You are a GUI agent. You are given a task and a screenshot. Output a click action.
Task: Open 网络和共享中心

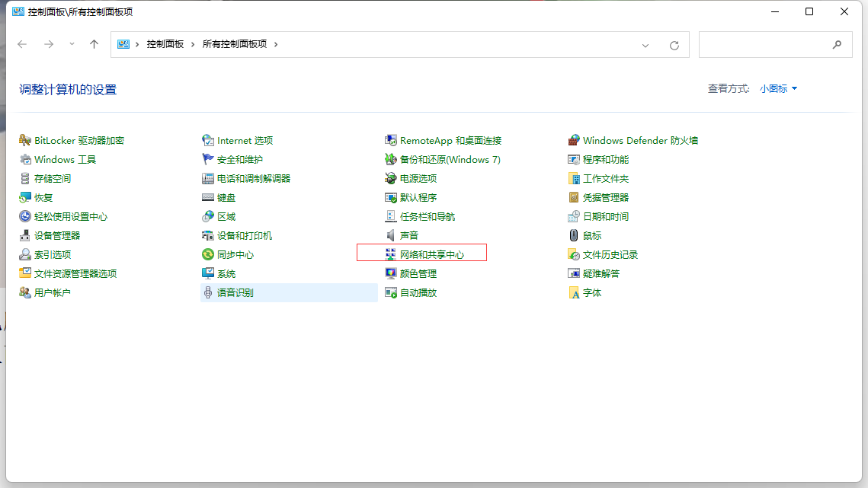tap(432, 254)
